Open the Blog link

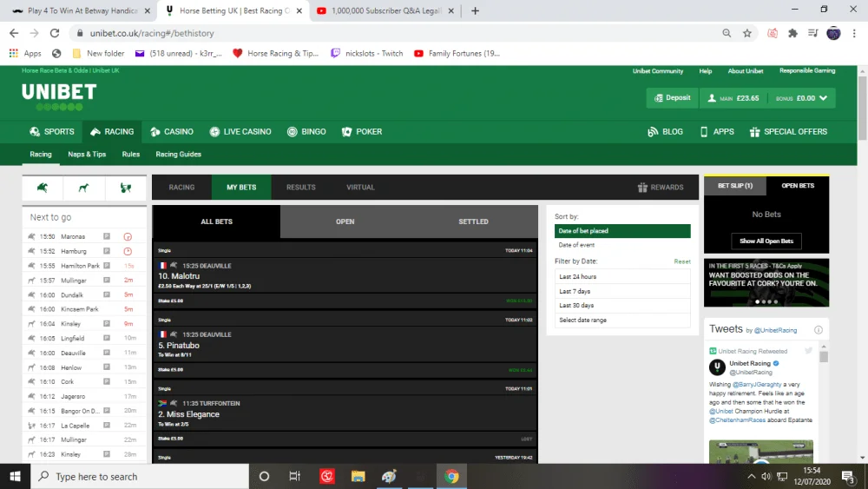665,132
